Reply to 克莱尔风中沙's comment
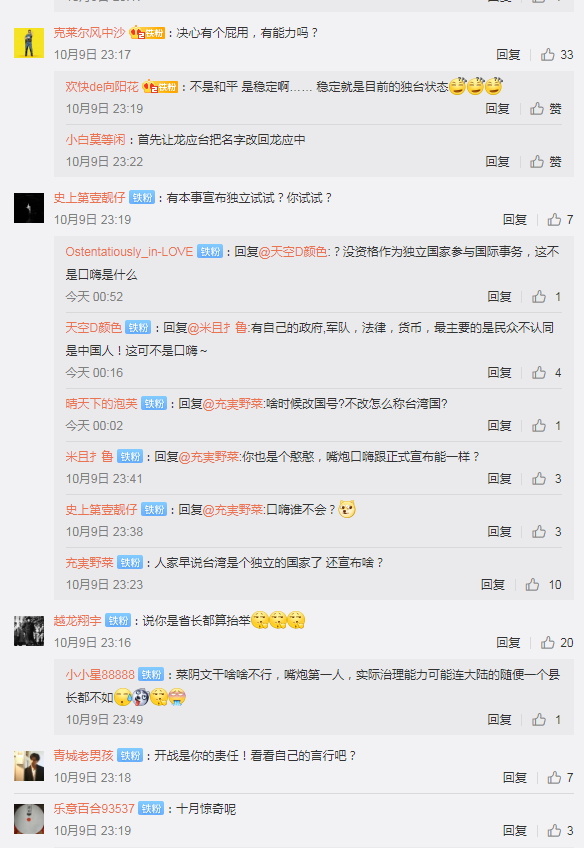Image resolution: width=584 pixels, height=848 pixels. [508, 55]
